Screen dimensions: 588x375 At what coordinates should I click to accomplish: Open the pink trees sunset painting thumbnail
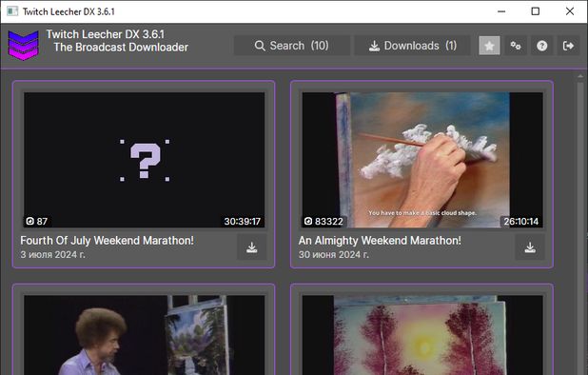pos(422,335)
